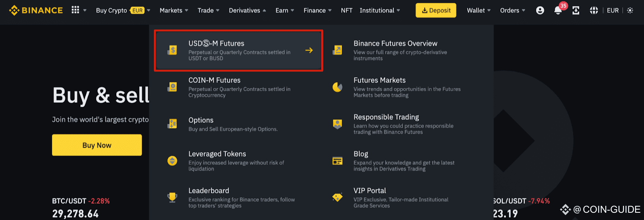Expand the Wallet dropdown
Viewport: 644px width, 220px height.
coord(479,10)
